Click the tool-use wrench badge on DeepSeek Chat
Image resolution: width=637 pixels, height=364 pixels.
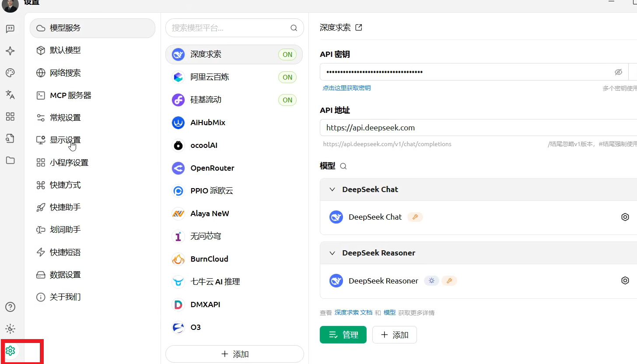point(415,217)
